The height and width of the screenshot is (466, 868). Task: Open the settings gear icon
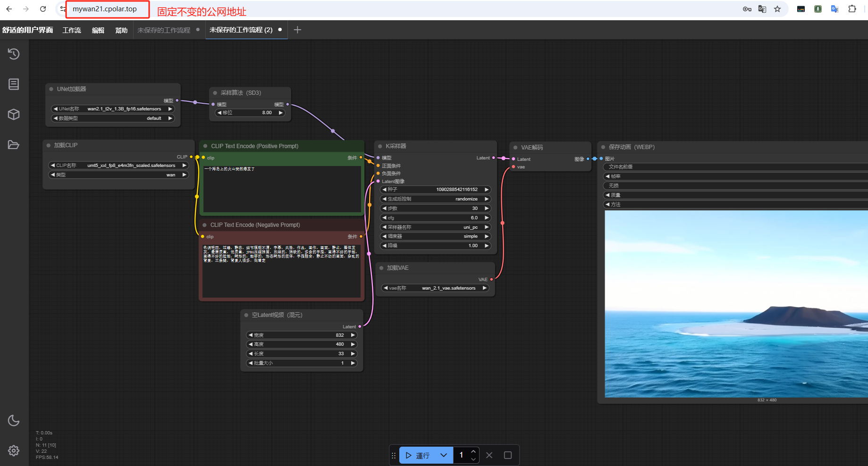point(14,450)
